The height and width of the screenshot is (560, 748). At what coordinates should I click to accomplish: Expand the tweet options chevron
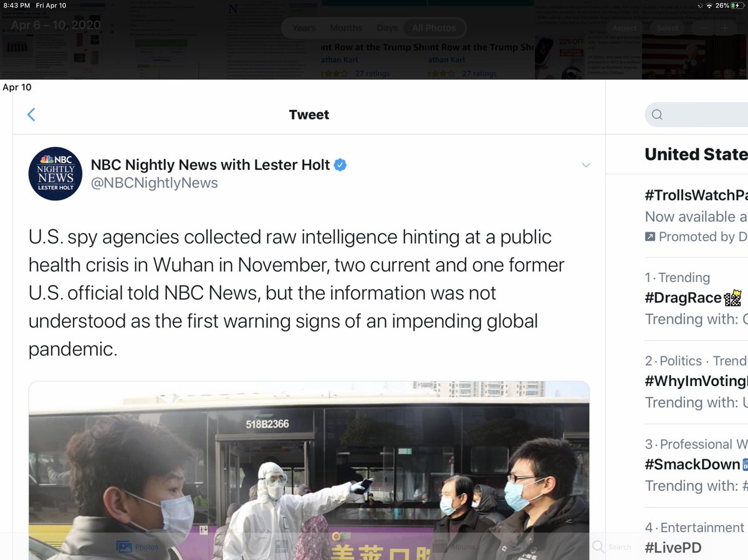pyautogui.click(x=586, y=165)
